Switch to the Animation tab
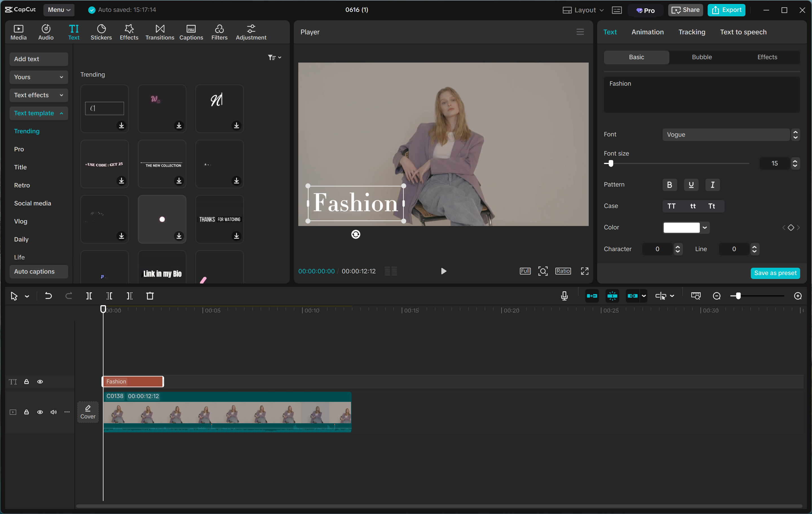This screenshot has height=514, width=812. 647,32
